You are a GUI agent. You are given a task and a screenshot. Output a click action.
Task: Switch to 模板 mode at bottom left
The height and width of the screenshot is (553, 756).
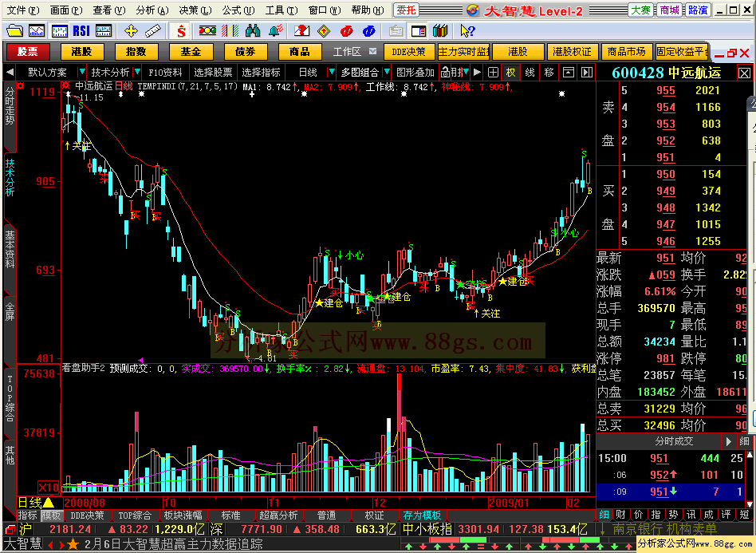[x=51, y=515]
